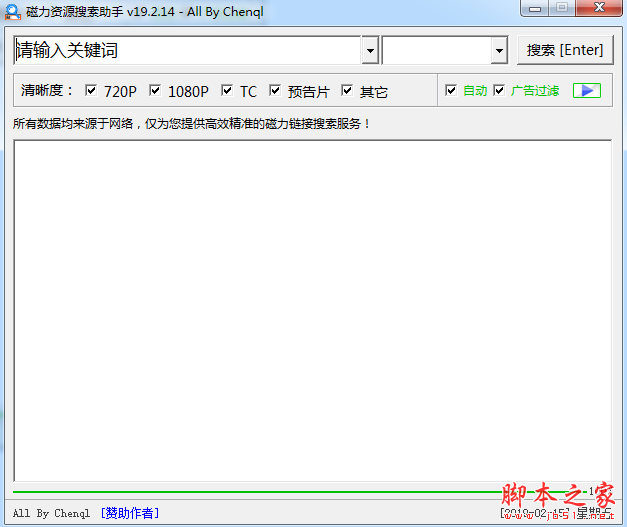Image resolution: width=627 pixels, height=527 pixels.
Task: Close the 磁力资源搜索助手 window
Action: click(x=599, y=8)
